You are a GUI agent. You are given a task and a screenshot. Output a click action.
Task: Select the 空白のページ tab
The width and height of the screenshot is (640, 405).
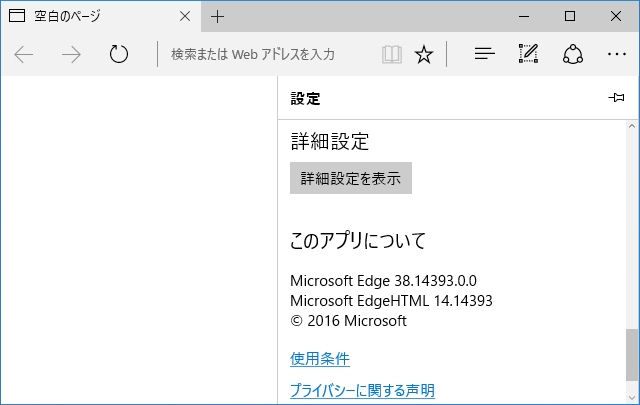coord(100,16)
